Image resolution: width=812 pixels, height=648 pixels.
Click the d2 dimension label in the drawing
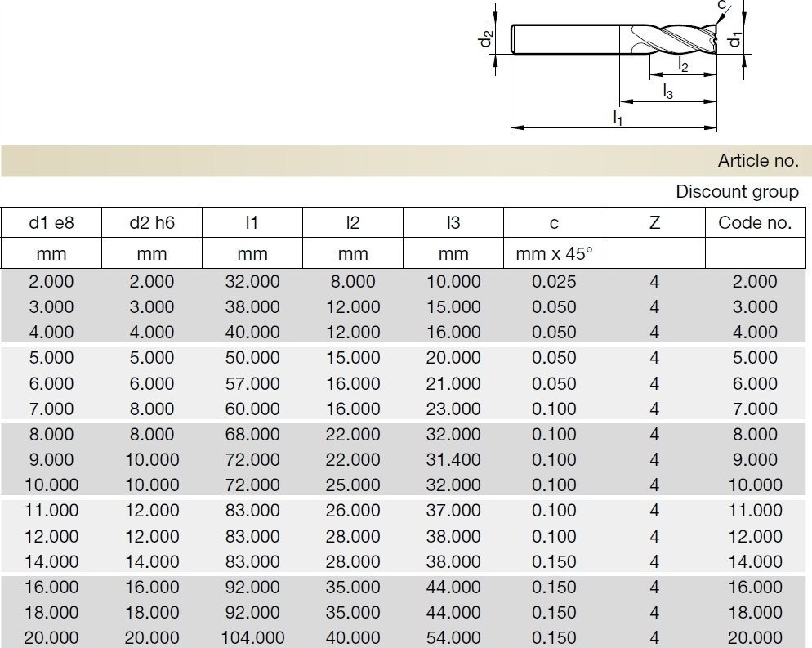pyautogui.click(x=487, y=38)
